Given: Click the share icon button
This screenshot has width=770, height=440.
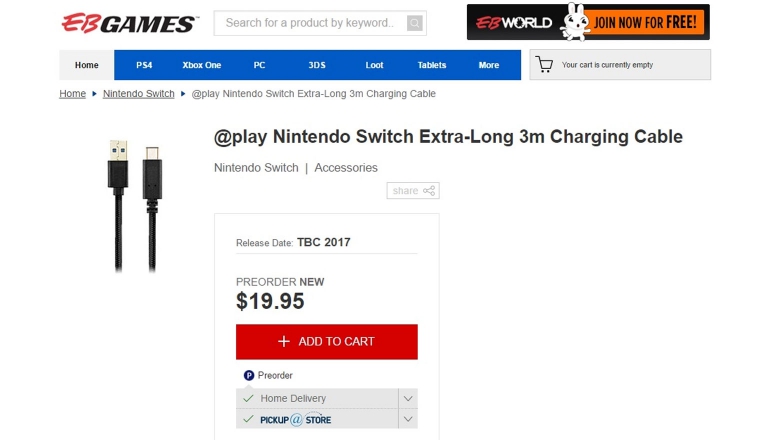Looking at the screenshot, I should point(413,191).
